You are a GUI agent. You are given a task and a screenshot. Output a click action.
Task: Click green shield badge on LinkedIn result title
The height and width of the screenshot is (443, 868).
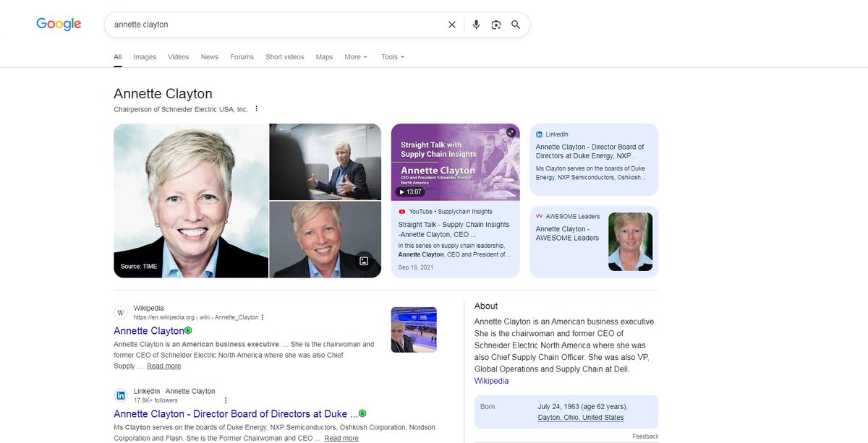(x=362, y=413)
